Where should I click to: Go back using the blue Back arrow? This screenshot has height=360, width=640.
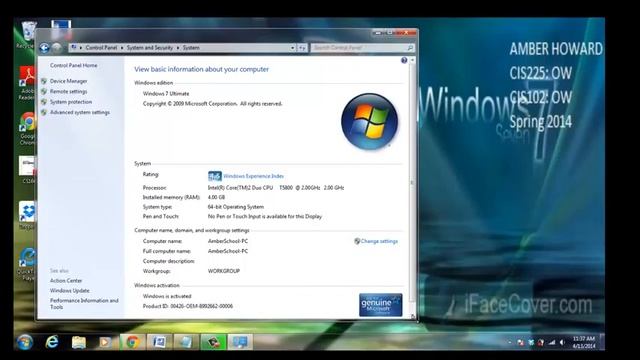click(x=44, y=48)
